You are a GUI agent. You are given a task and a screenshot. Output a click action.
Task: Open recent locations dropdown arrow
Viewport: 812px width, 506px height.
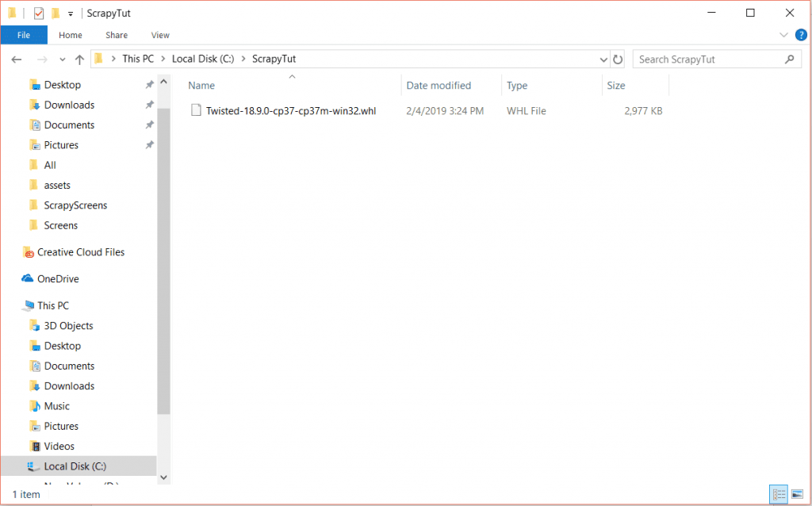point(63,59)
